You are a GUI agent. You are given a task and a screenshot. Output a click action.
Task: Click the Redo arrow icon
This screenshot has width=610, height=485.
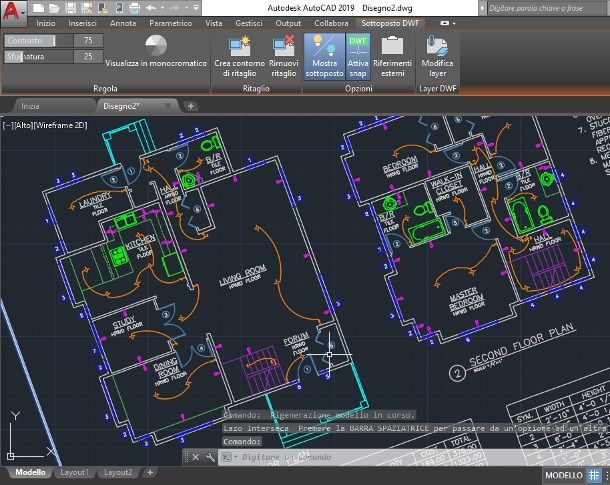(x=175, y=7)
